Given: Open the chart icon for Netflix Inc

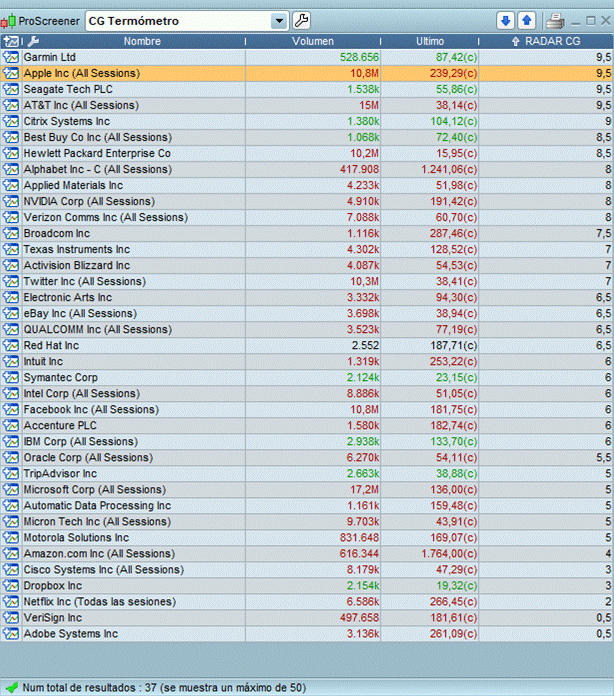Looking at the screenshot, I should [11, 601].
